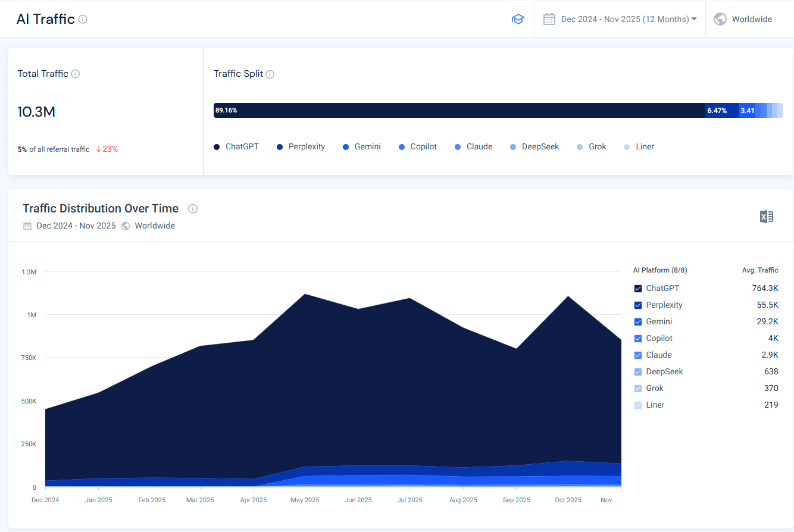
Task: Click info icon beside Total Traffic
Action: click(x=76, y=74)
